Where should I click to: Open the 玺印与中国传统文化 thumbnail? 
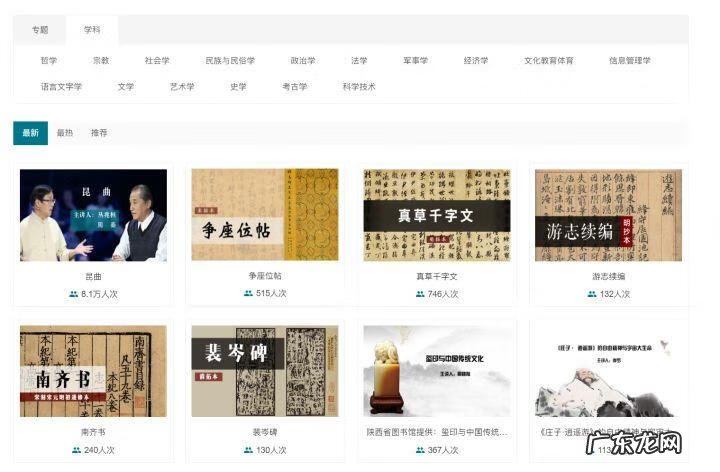pos(437,371)
